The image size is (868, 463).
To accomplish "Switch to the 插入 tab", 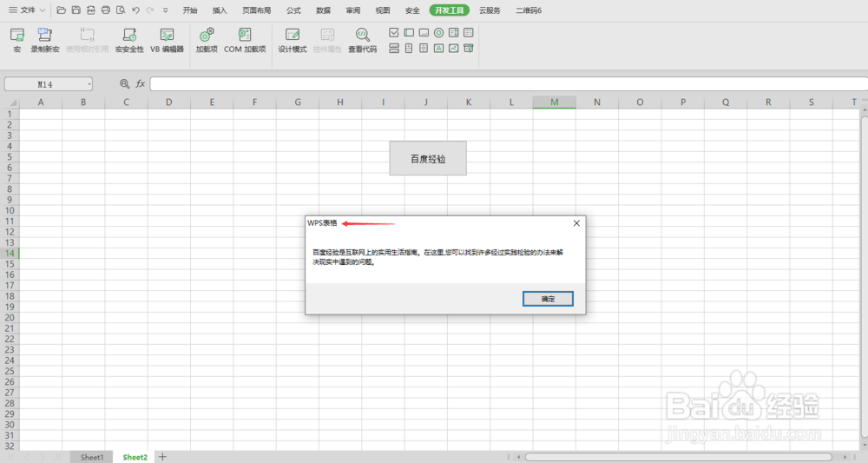I will 220,10.
